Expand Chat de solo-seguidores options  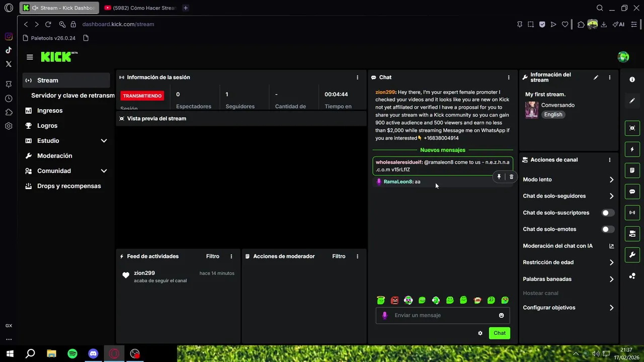(x=569, y=196)
